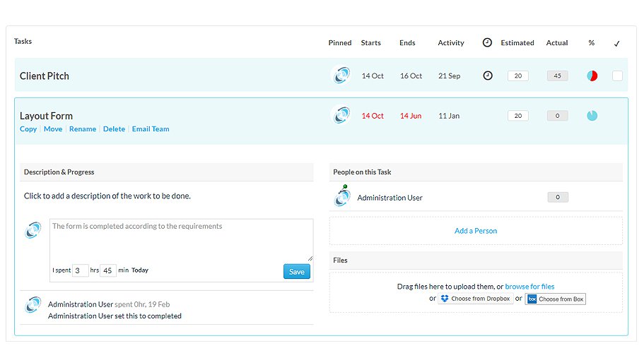This screenshot has height=353, width=644.
Task: Collapse the Layout Form task row
Action: click(x=47, y=116)
